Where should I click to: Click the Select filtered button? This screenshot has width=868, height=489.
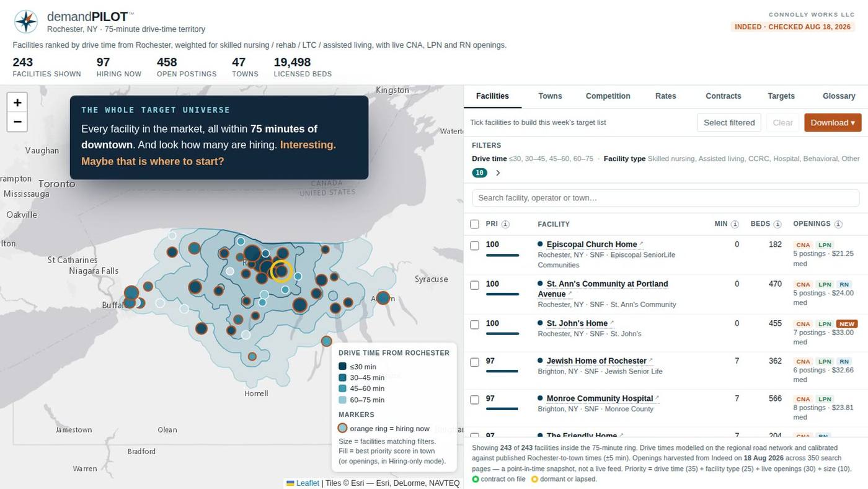[x=729, y=122]
